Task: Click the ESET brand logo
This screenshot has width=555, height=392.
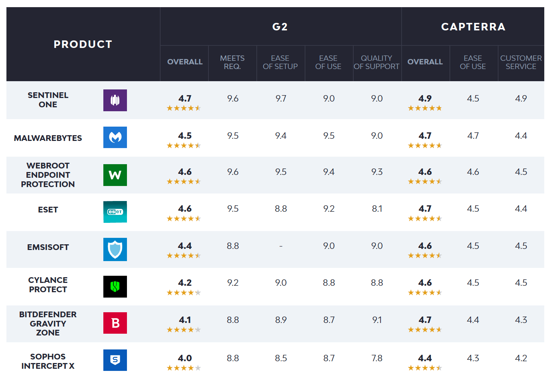Action: (115, 212)
